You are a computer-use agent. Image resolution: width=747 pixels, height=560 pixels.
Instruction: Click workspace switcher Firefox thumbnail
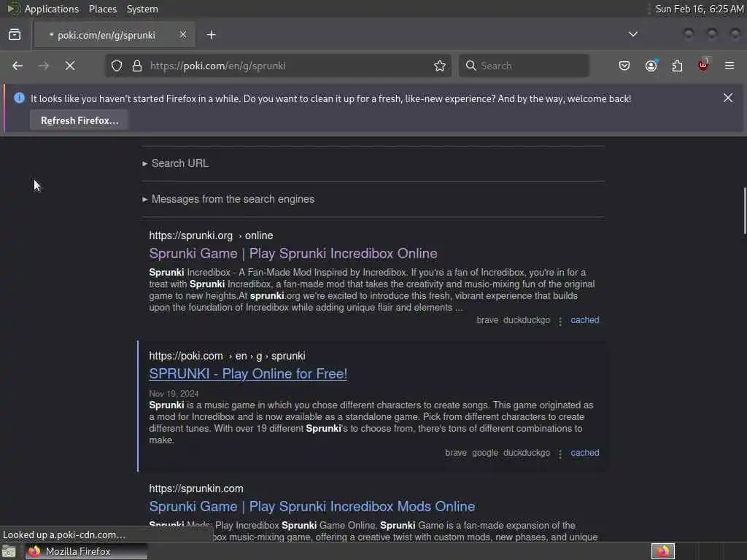click(x=662, y=551)
